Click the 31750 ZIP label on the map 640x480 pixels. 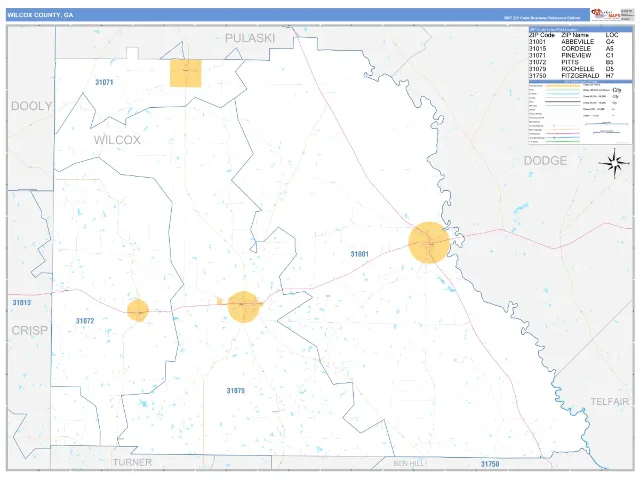pos(490,464)
